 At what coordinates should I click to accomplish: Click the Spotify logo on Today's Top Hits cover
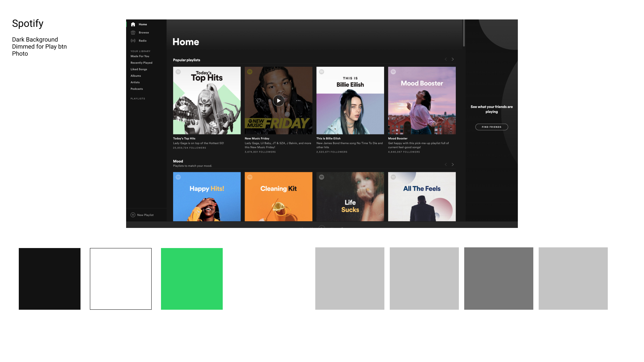(x=178, y=72)
